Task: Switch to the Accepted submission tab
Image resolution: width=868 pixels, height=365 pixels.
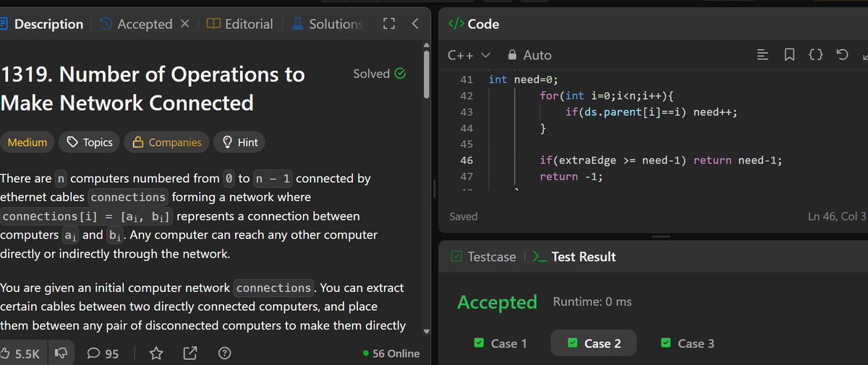Action: (x=137, y=24)
